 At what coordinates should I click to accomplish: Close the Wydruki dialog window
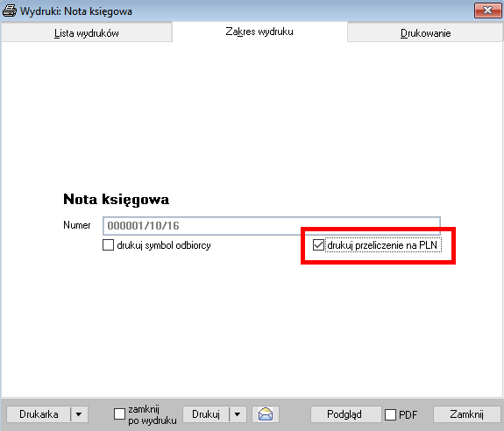tap(487, 11)
